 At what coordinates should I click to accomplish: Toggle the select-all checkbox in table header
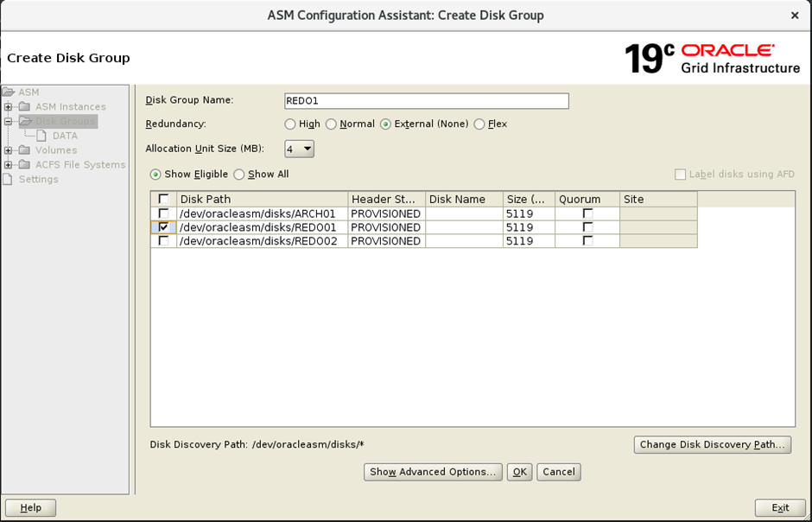coord(163,199)
